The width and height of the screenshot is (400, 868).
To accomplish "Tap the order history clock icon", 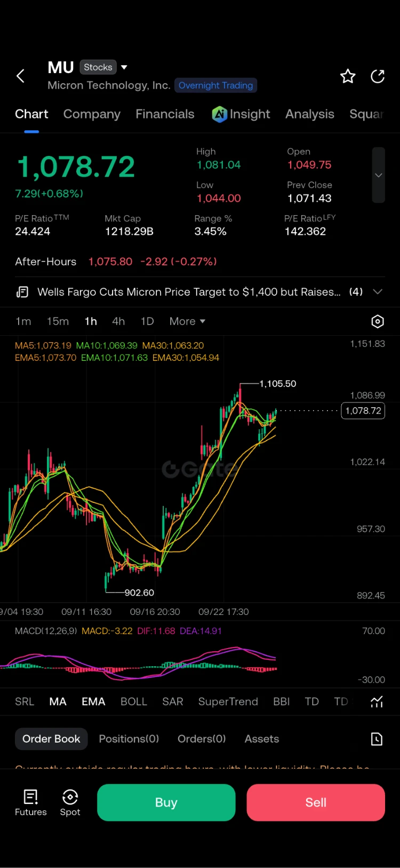I will pos(377,739).
